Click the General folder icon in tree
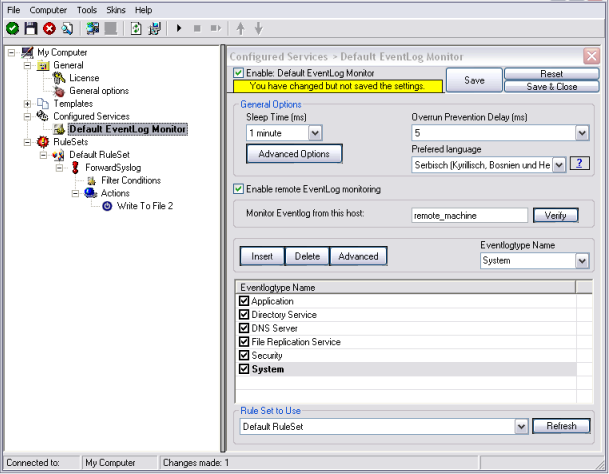 coord(43,65)
